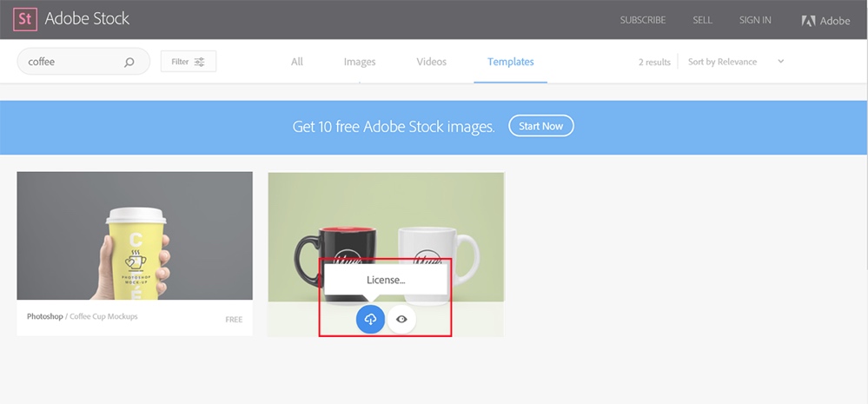Click the SIGN IN link
The image size is (868, 404).
(754, 20)
